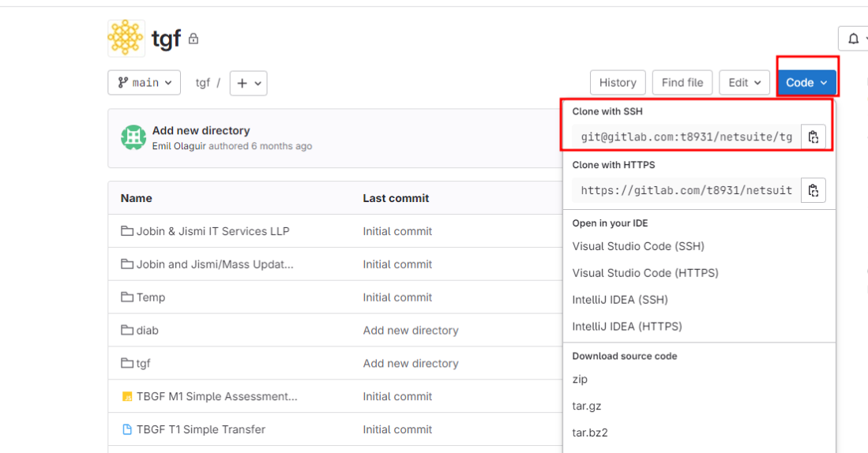Expand the plus add-file dropdown

coord(248,83)
